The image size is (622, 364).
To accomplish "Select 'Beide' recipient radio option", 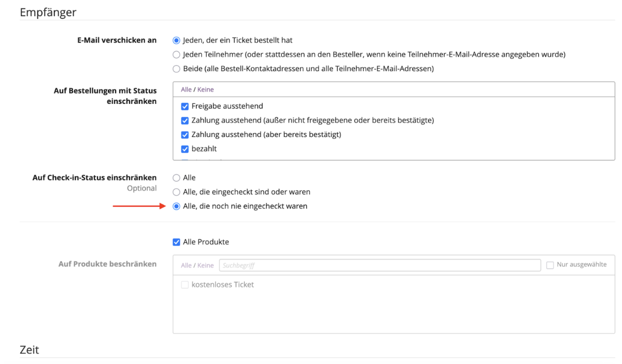I will tap(176, 69).
